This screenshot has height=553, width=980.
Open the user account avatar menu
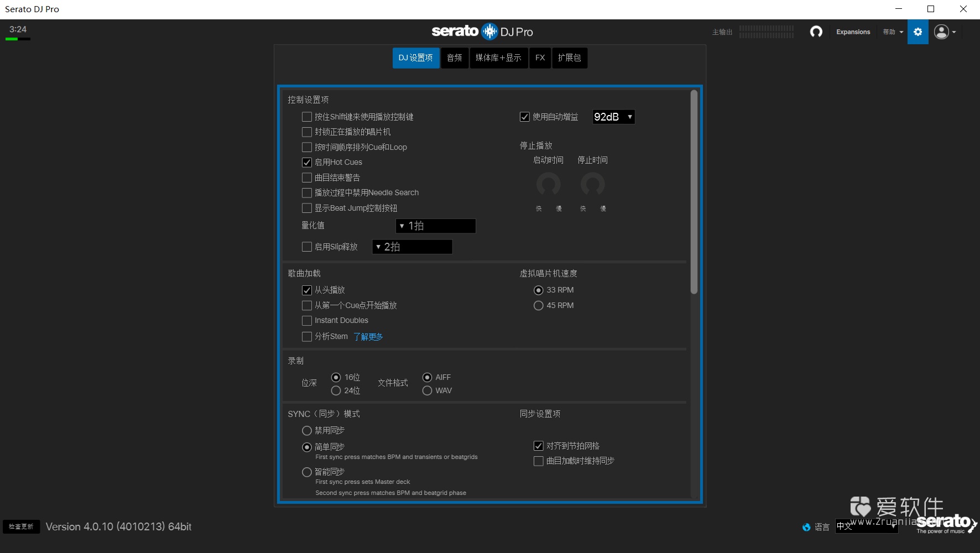(945, 32)
